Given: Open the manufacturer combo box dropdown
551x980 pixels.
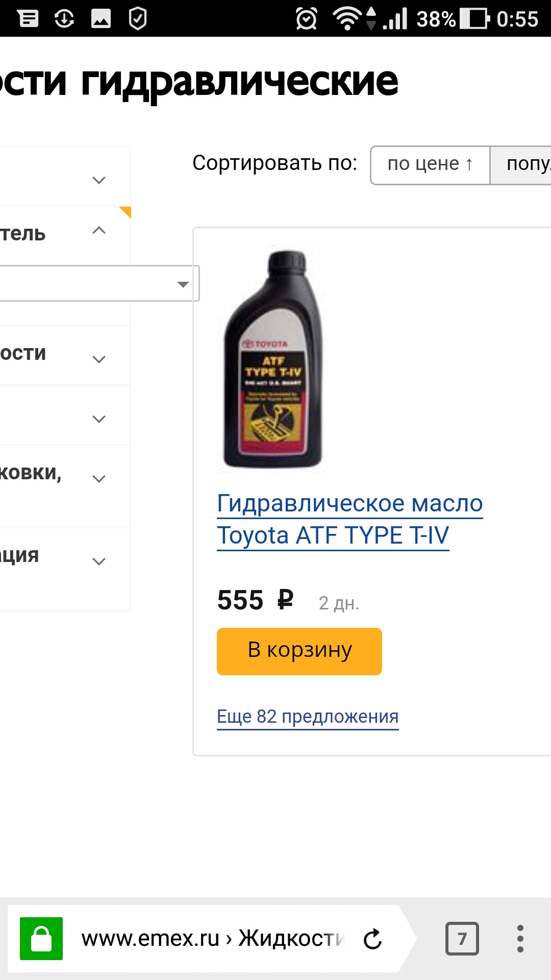Looking at the screenshot, I should (183, 284).
